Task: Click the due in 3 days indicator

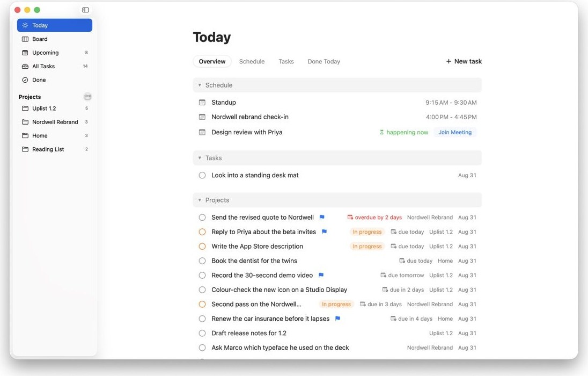Action: point(380,304)
